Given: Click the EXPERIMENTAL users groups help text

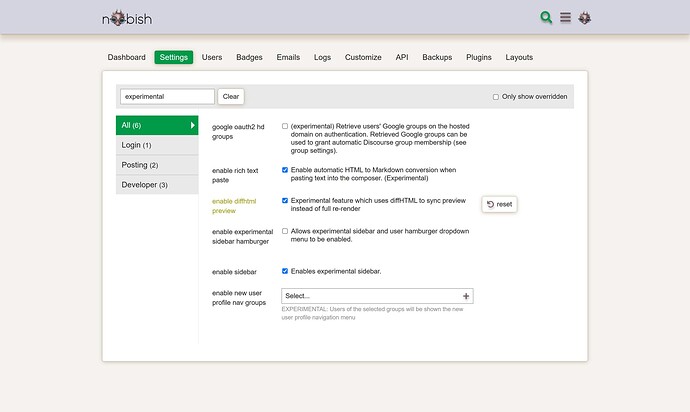Looking at the screenshot, I should 372,313.
